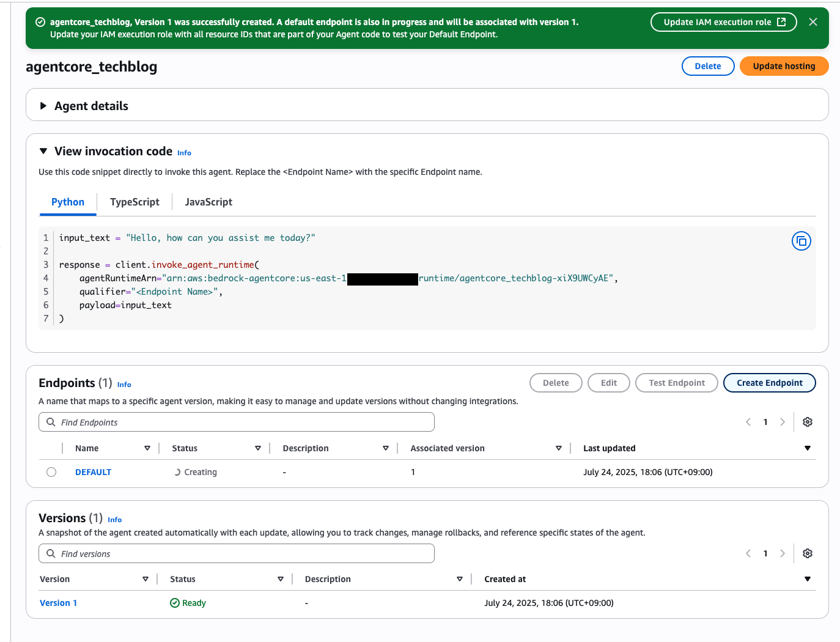The width and height of the screenshot is (840, 642).
Task: Open Info link beside Endpoints heading
Action: pyautogui.click(x=124, y=385)
